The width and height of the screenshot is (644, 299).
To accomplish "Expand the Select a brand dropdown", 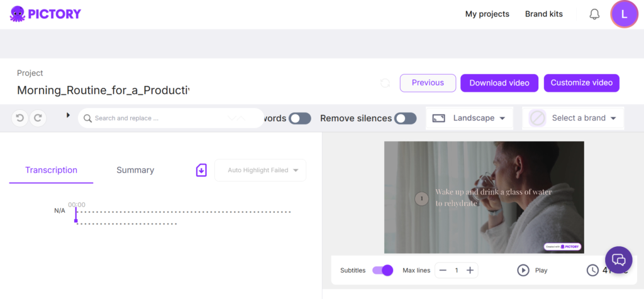I will pyautogui.click(x=573, y=118).
